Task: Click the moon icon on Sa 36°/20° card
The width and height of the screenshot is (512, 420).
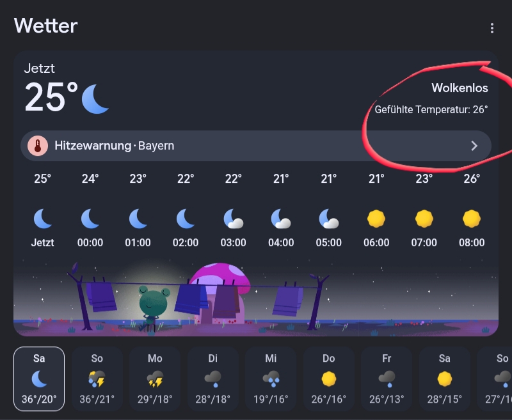Action: 39,379
